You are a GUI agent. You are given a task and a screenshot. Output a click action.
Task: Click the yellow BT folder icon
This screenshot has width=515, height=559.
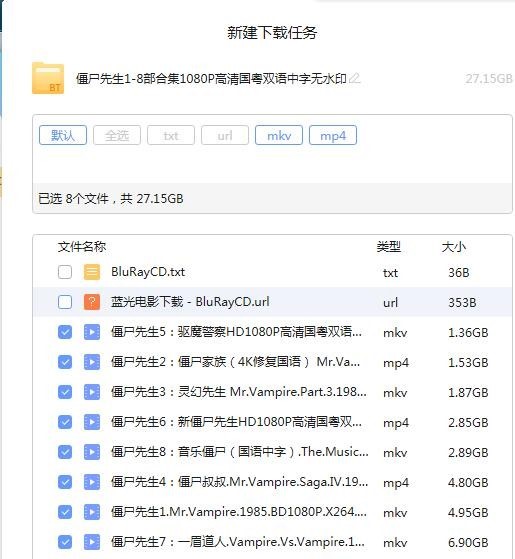click(x=48, y=78)
